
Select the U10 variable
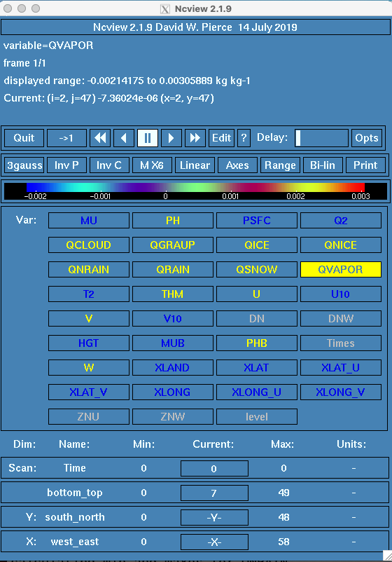[341, 294]
